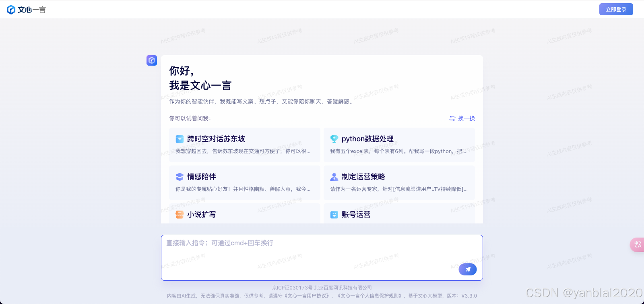Click the person icon on 制定运营策略 card

point(334,177)
